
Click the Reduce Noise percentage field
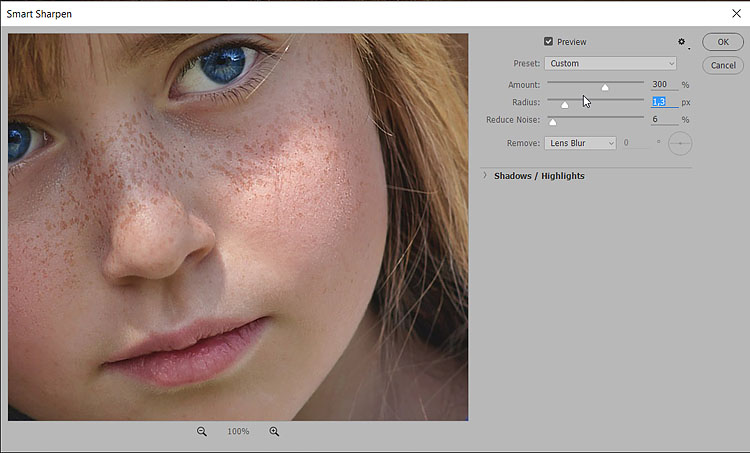663,120
